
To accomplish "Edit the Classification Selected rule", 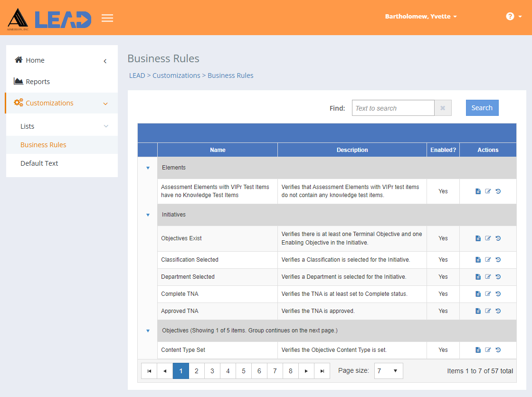I will point(488,260).
